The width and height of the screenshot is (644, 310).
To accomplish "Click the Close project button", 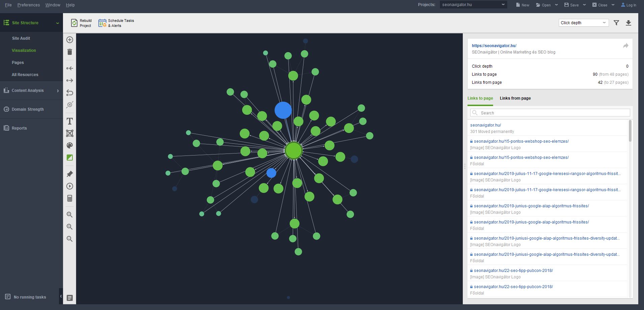I will 600,5.
